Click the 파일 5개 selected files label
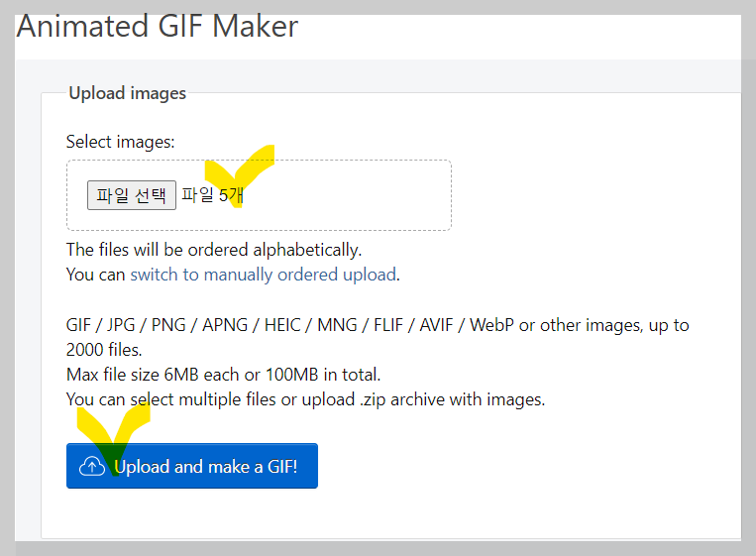756x556 pixels. click(x=213, y=195)
